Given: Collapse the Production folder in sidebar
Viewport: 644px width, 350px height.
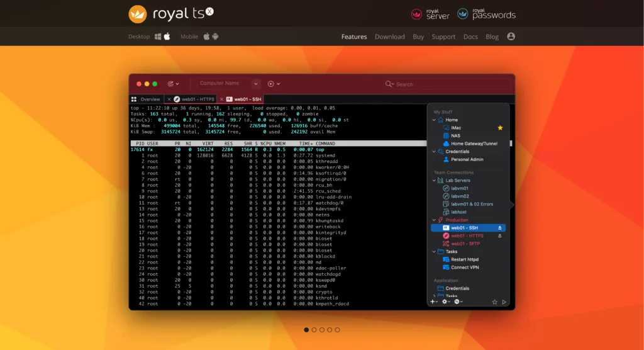Looking at the screenshot, I should 434,220.
